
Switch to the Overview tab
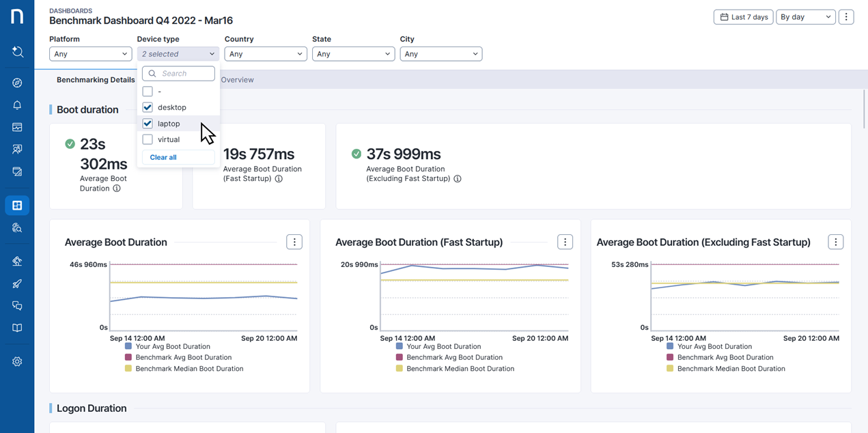coord(237,80)
